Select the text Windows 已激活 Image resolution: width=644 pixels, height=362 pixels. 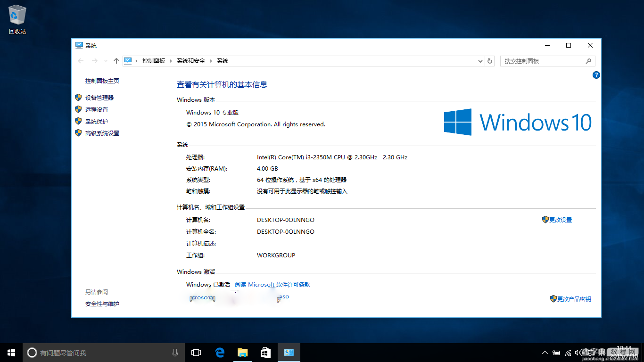click(x=208, y=285)
